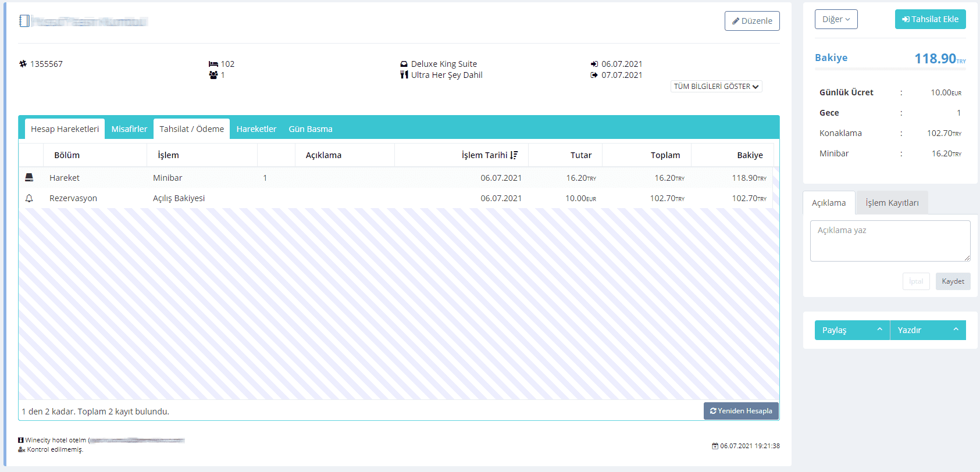Open the Gün Basma tab

click(x=311, y=129)
